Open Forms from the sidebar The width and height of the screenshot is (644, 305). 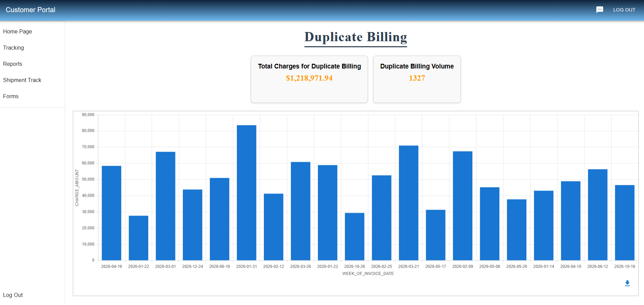coord(11,96)
